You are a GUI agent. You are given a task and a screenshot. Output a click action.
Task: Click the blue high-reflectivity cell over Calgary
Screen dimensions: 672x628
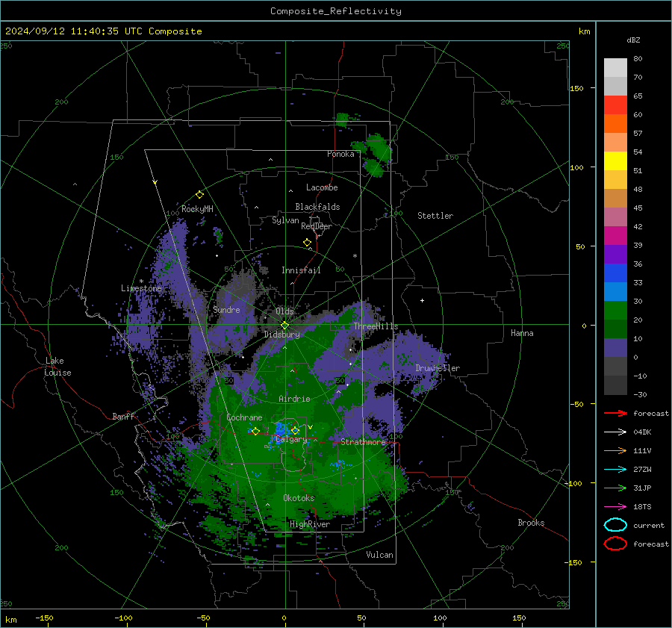coord(282,429)
